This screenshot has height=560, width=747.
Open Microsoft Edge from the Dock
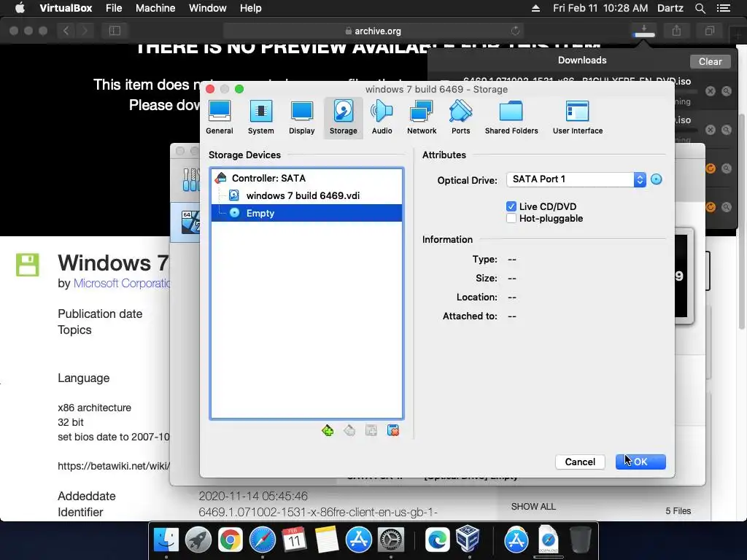tap(438, 540)
